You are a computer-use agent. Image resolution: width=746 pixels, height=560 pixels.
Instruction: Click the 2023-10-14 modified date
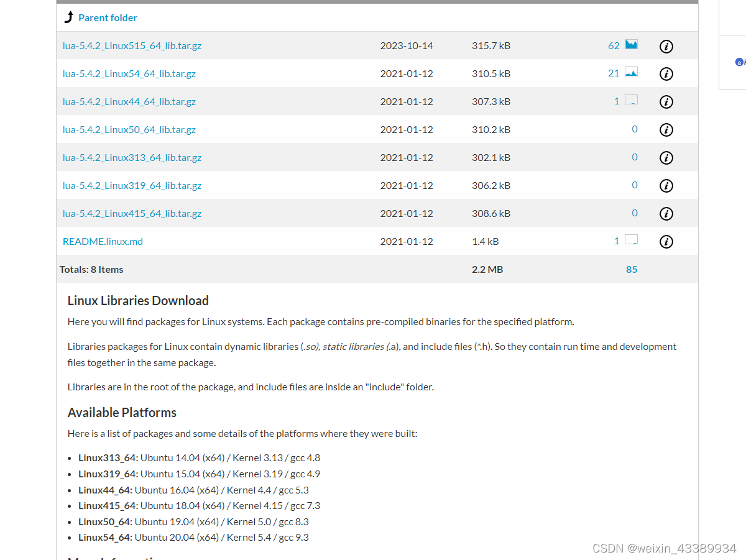[x=407, y=46]
